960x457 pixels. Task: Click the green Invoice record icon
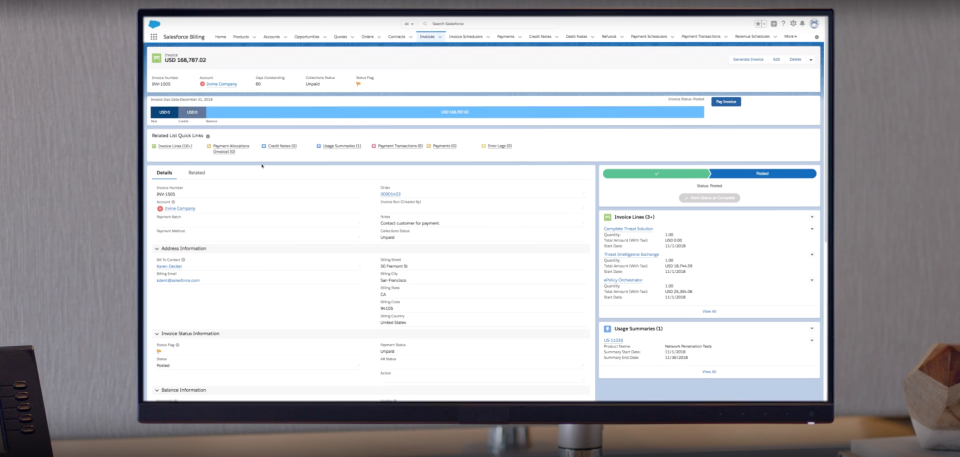point(156,59)
